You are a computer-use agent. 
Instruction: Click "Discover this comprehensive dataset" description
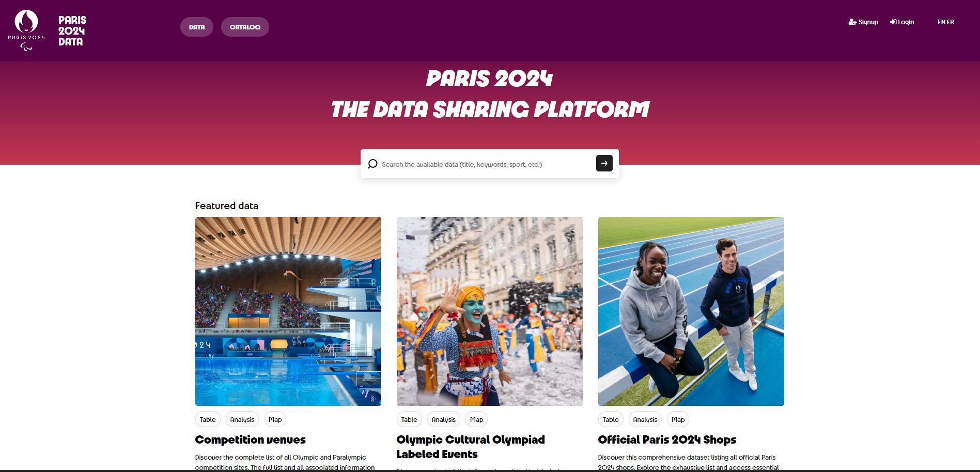point(689,462)
